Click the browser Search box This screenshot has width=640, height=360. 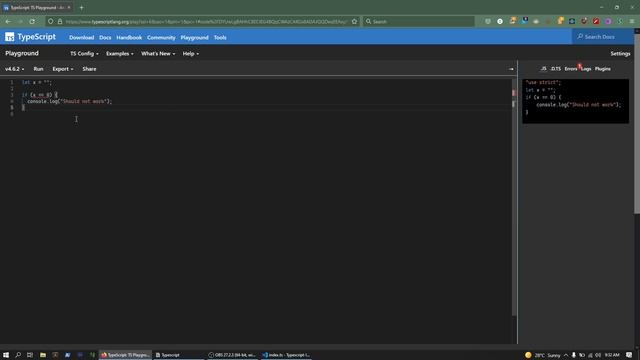(418, 21)
